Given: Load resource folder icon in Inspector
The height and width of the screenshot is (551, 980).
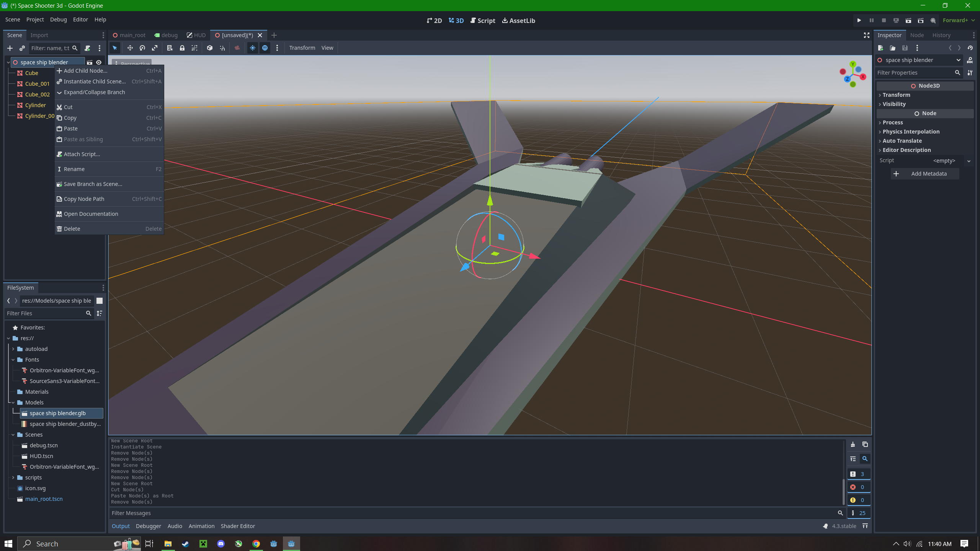Looking at the screenshot, I should click(893, 48).
